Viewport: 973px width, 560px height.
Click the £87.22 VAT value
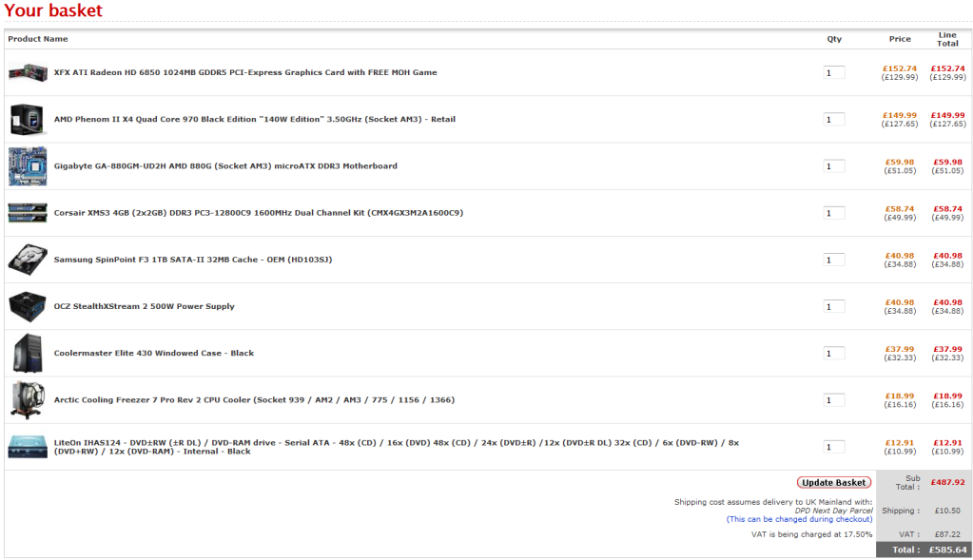tap(947, 534)
